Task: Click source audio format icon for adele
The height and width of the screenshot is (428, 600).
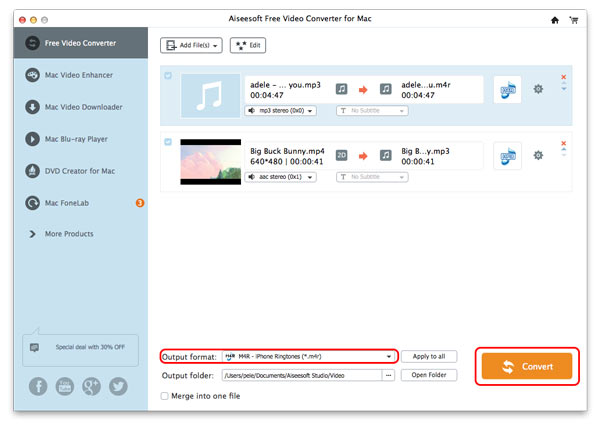Action: point(341,90)
